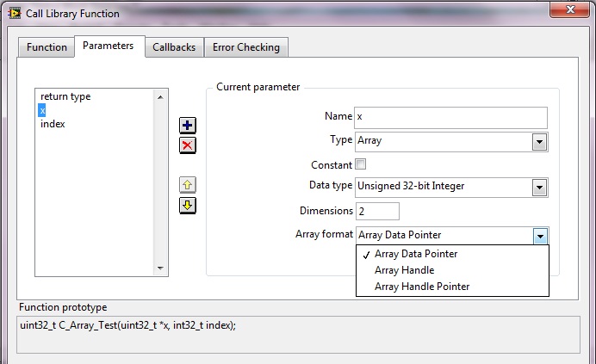Switch to the Error Checking tab
Screen dimensions: 596x364
246,47
